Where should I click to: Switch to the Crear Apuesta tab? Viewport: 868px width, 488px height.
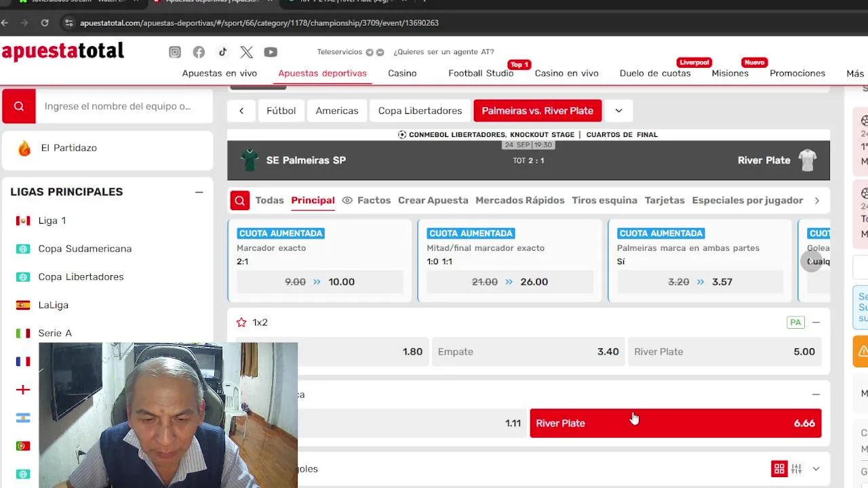(x=433, y=201)
